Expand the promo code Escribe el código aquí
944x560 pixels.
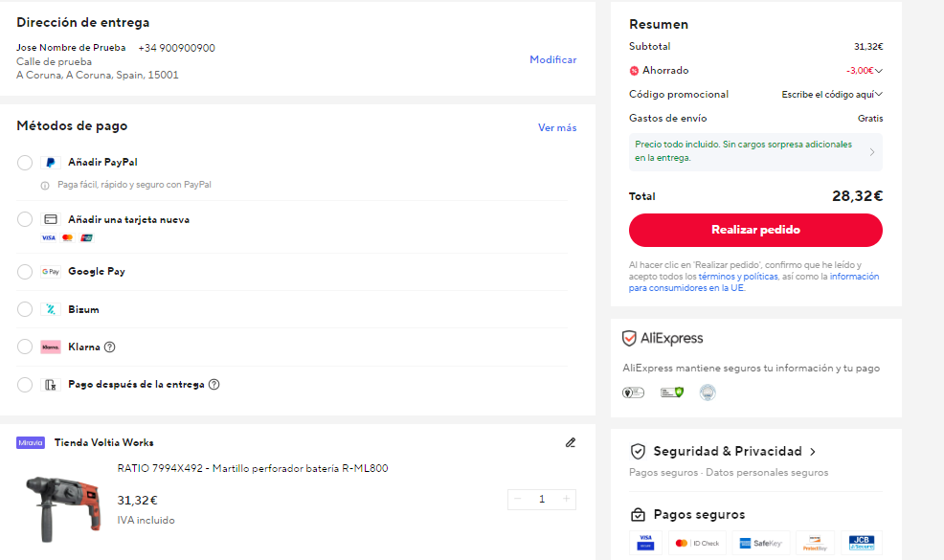tap(832, 95)
